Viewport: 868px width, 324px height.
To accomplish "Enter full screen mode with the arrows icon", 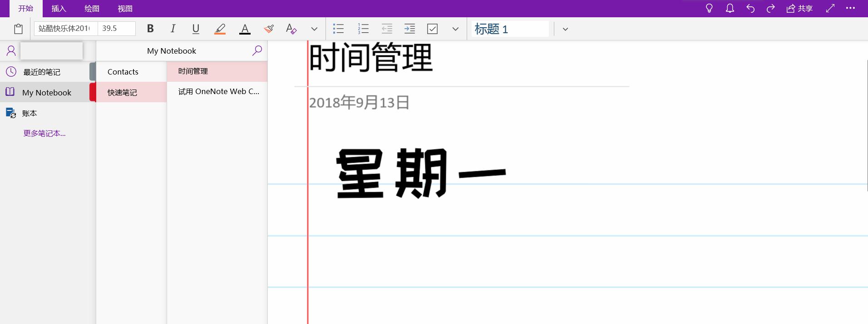I will (x=830, y=8).
